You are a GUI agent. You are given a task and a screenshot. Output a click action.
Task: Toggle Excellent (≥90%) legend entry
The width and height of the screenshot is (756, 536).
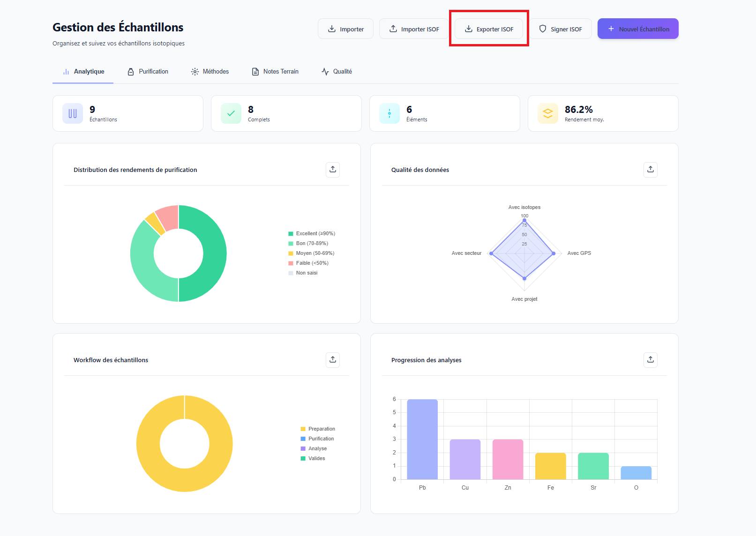pos(312,233)
